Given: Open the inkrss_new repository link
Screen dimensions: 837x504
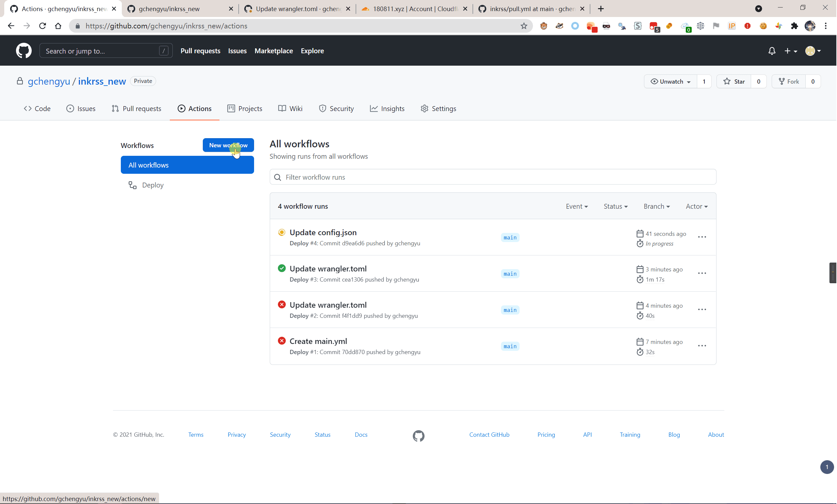Looking at the screenshot, I should tap(102, 81).
